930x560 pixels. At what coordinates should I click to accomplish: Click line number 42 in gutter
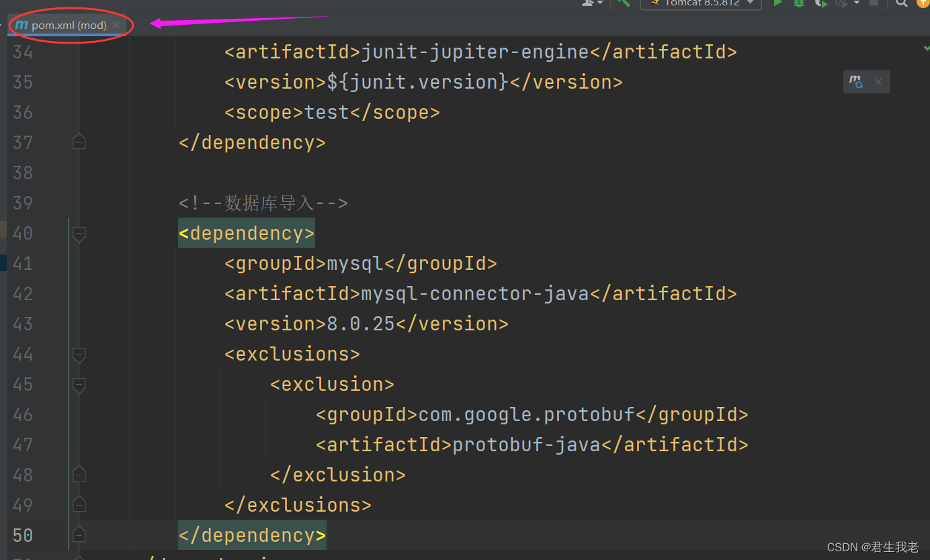(23, 293)
